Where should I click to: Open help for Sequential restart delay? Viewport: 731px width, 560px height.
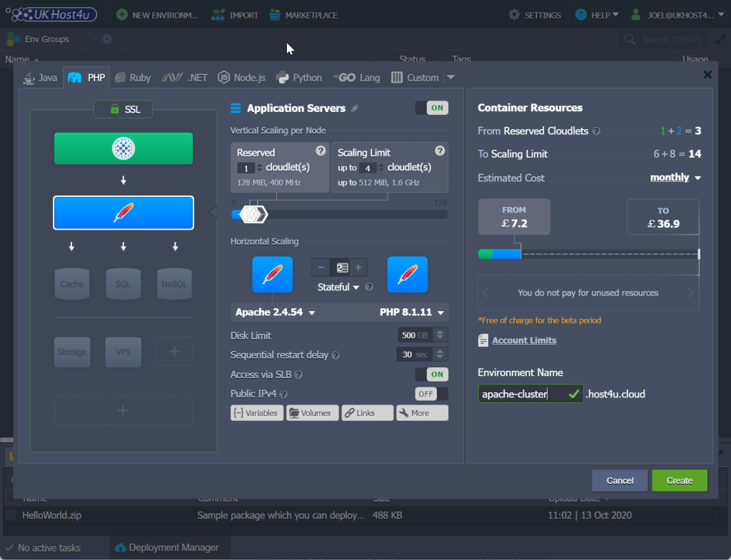coord(336,355)
